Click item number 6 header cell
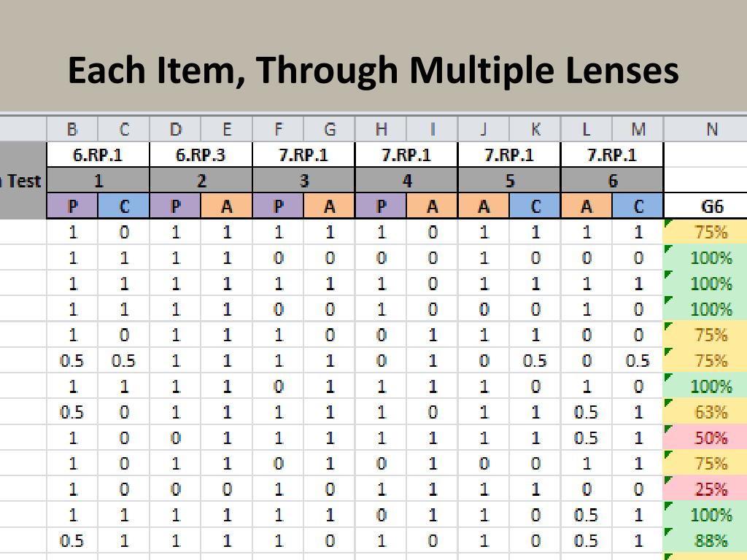This screenshot has height=560, width=747. pyautogui.click(x=612, y=181)
